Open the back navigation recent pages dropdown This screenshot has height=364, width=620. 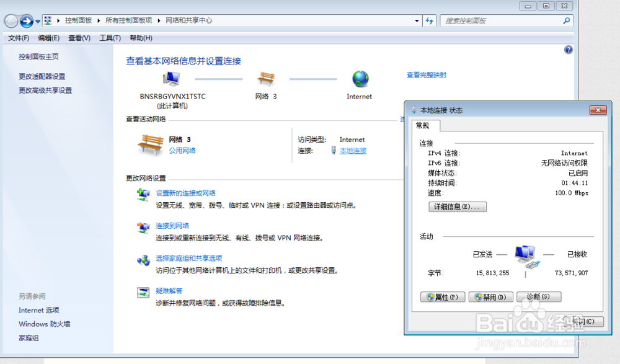pos(37,20)
